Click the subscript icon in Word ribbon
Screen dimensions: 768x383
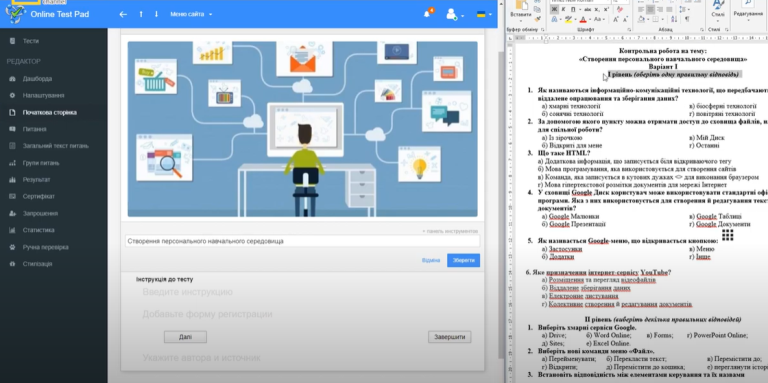point(597,9)
